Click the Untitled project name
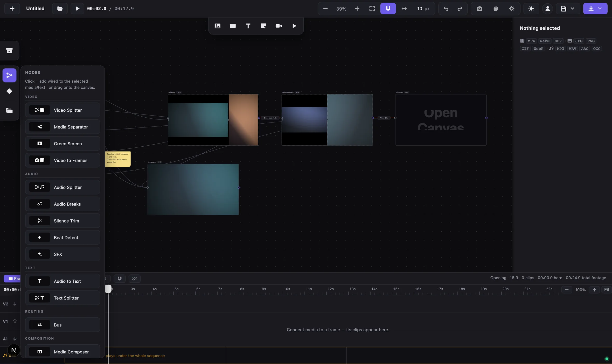Viewport: 612px width, 364px height. click(35, 9)
